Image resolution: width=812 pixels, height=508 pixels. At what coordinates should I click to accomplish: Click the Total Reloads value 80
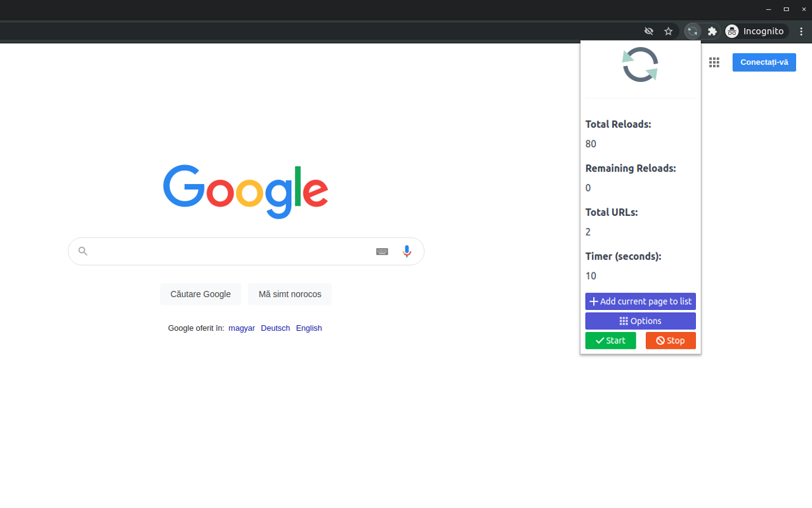pyautogui.click(x=591, y=144)
